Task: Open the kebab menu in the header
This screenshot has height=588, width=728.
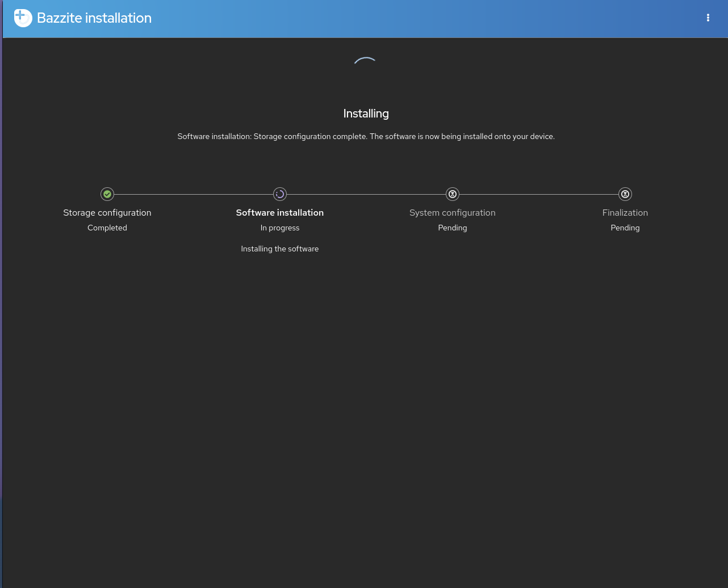Action: [x=708, y=18]
